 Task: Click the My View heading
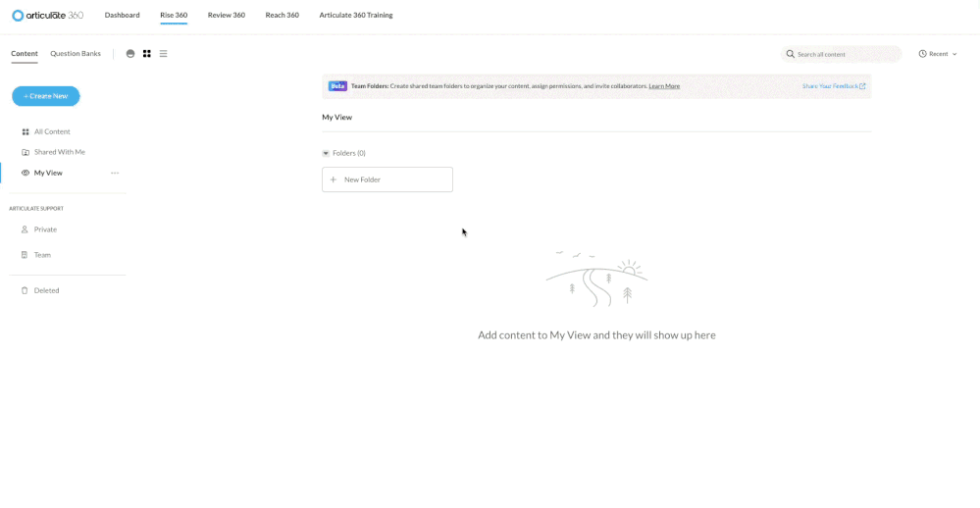(336, 118)
